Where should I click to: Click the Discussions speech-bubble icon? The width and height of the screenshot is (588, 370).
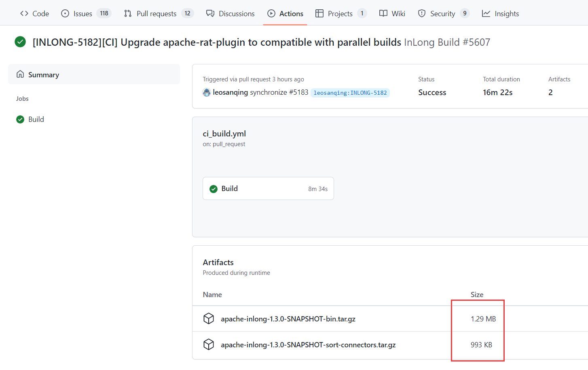click(x=210, y=13)
